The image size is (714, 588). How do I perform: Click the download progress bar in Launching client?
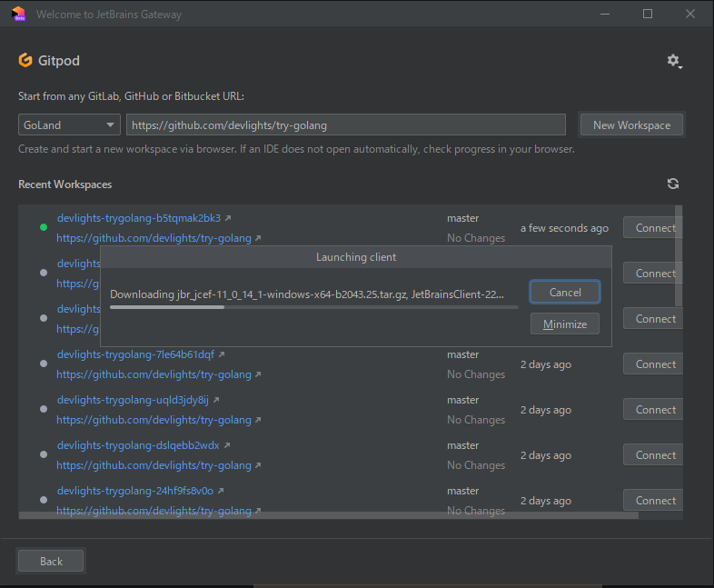tap(314, 307)
